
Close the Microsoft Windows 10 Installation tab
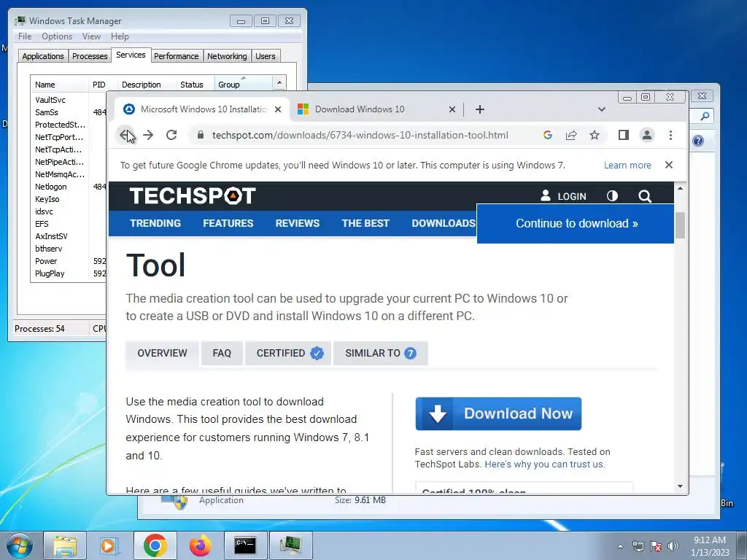point(278,109)
